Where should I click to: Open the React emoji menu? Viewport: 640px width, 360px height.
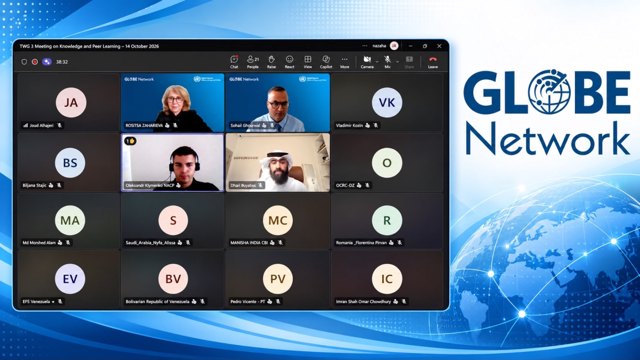pyautogui.click(x=289, y=62)
